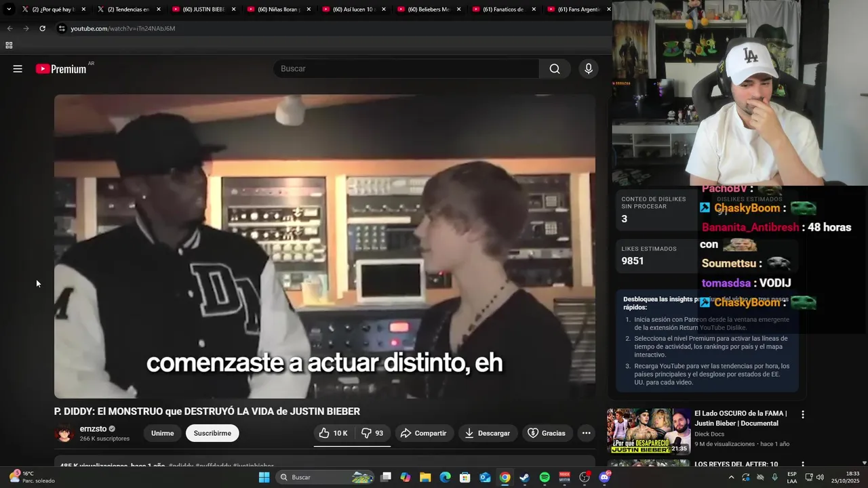Open the YouTube hamburger guide menu
Image resolution: width=868 pixels, height=488 pixels.
18,68
